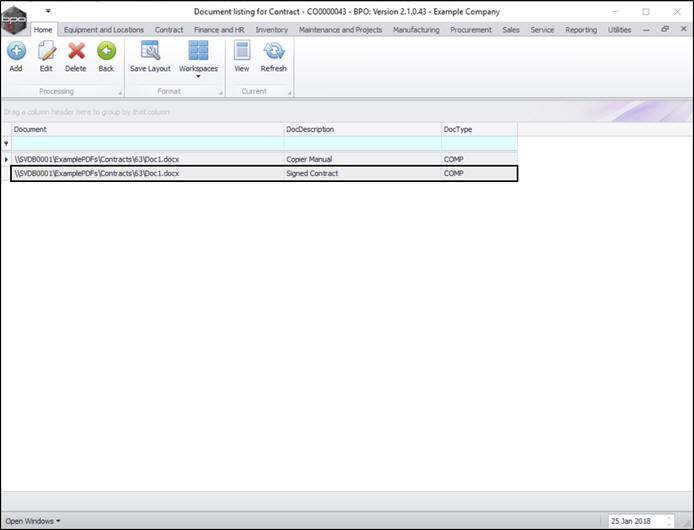The height and width of the screenshot is (530, 694).
Task: Select document path in Copier Manual row
Action: (147, 159)
